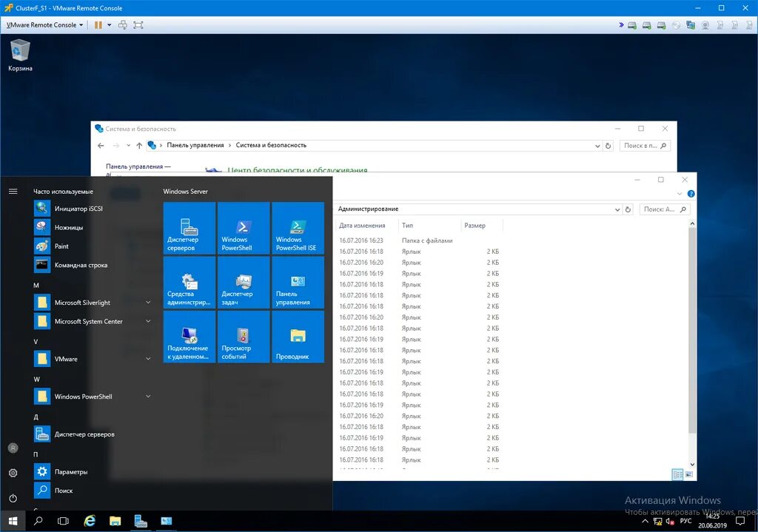Open the Диспетчер серверов tile
This screenshot has height=532, width=758.
coord(189,228)
